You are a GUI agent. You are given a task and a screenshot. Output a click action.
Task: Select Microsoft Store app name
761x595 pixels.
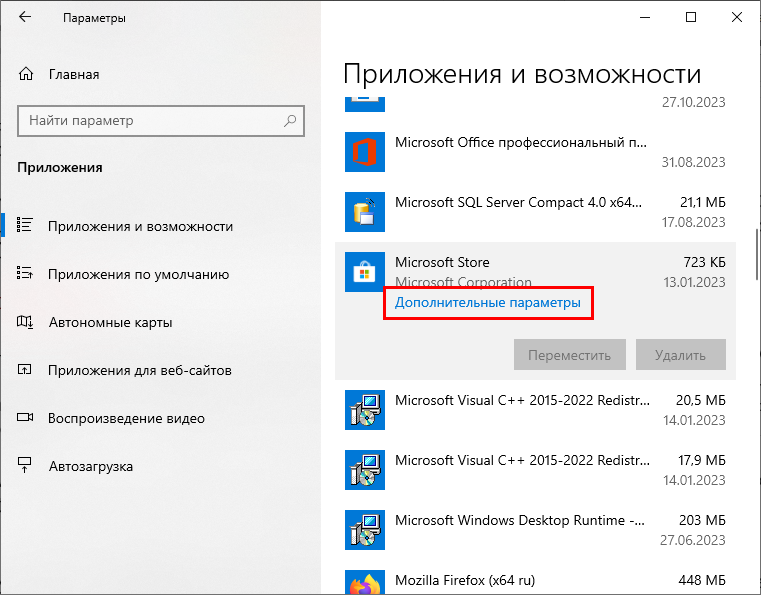442,262
